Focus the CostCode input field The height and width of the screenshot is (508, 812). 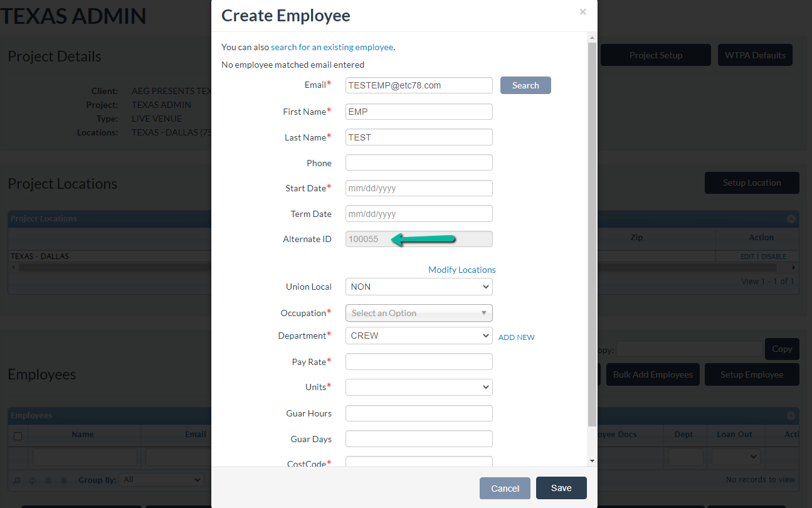click(419, 462)
